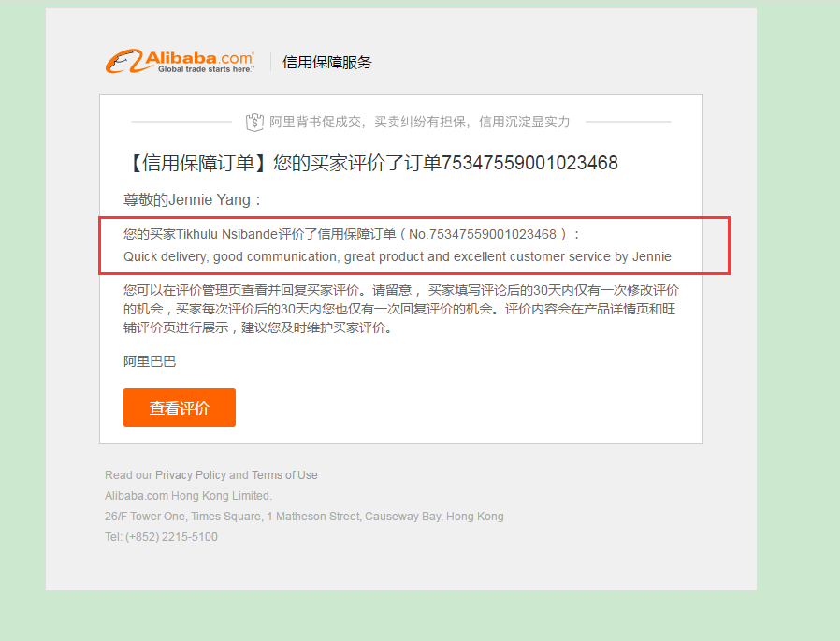Click the 26/F Tower One address line

(304, 517)
